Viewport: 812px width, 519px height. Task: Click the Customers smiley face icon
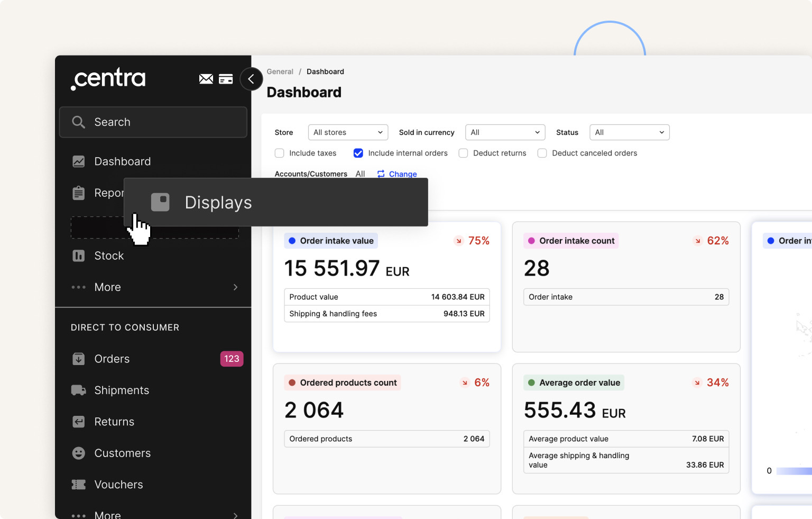78,453
